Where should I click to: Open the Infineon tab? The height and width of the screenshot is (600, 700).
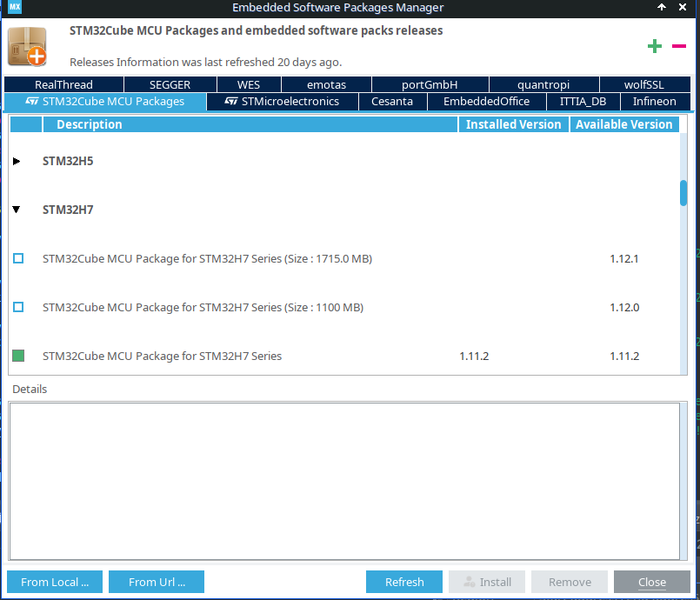click(655, 102)
